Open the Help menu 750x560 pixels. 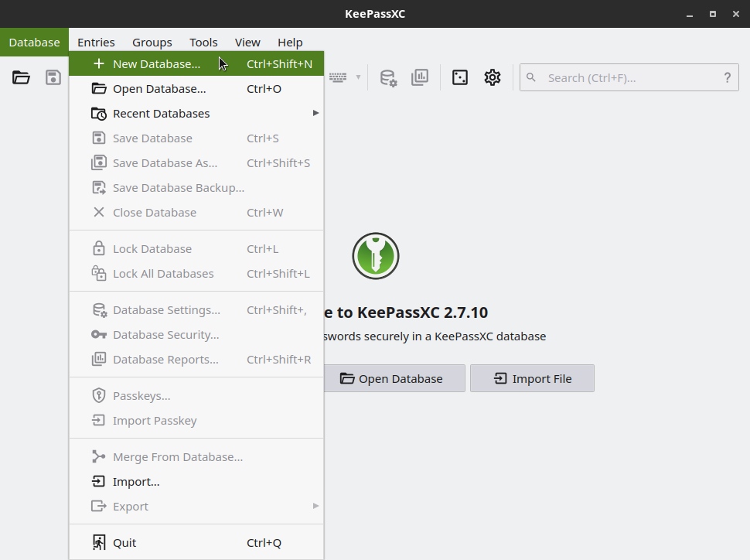pos(290,42)
